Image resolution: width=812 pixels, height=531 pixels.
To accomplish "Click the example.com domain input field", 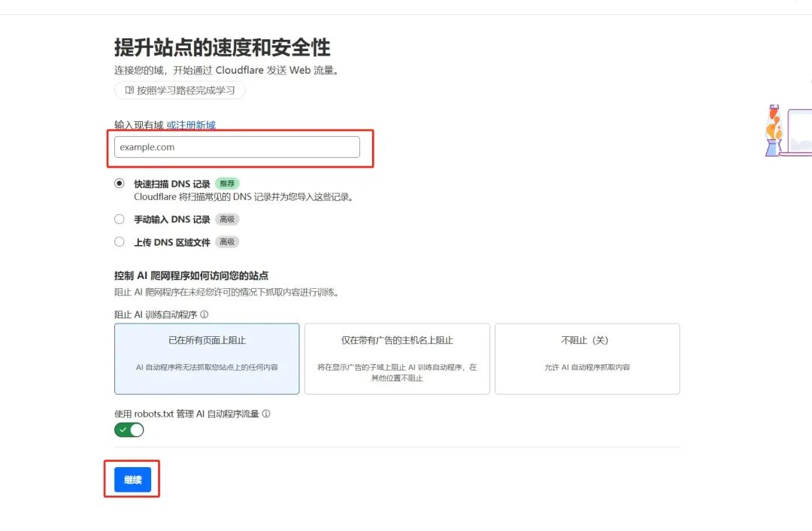I will (237, 147).
